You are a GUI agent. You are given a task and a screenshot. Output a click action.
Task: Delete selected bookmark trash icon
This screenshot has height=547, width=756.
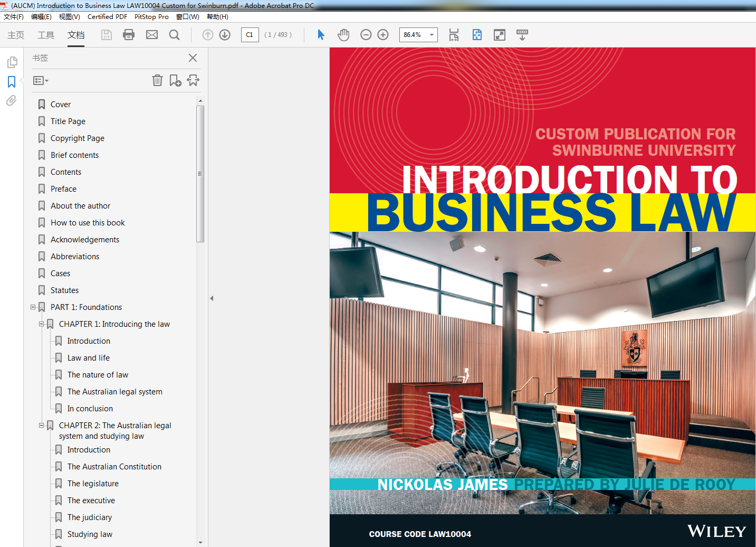click(157, 80)
